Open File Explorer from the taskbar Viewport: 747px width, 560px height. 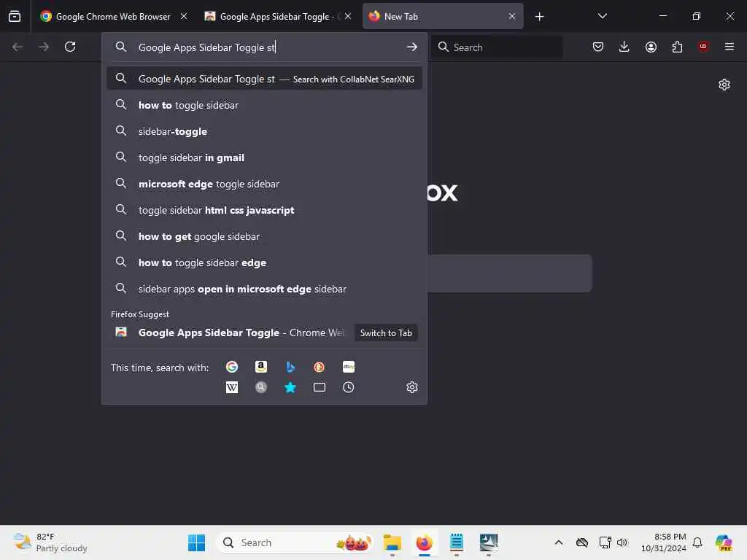click(x=392, y=542)
